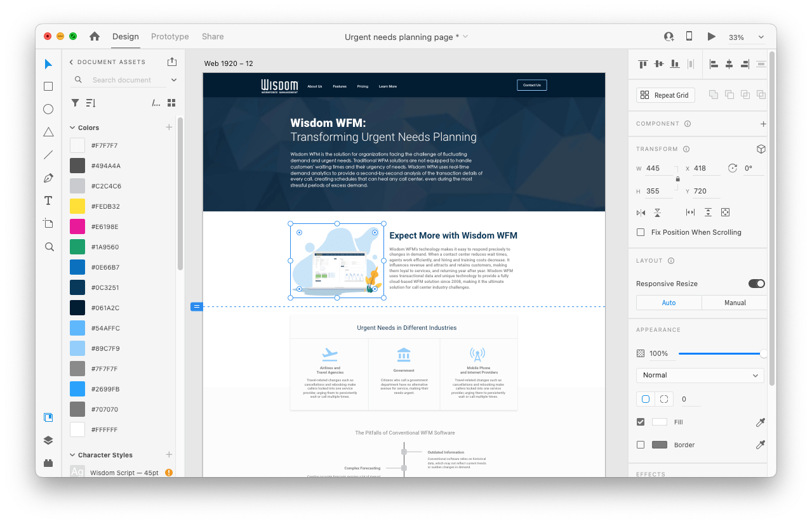Select same radius for all corners
This screenshot has width=812, height=524.
(646, 399)
